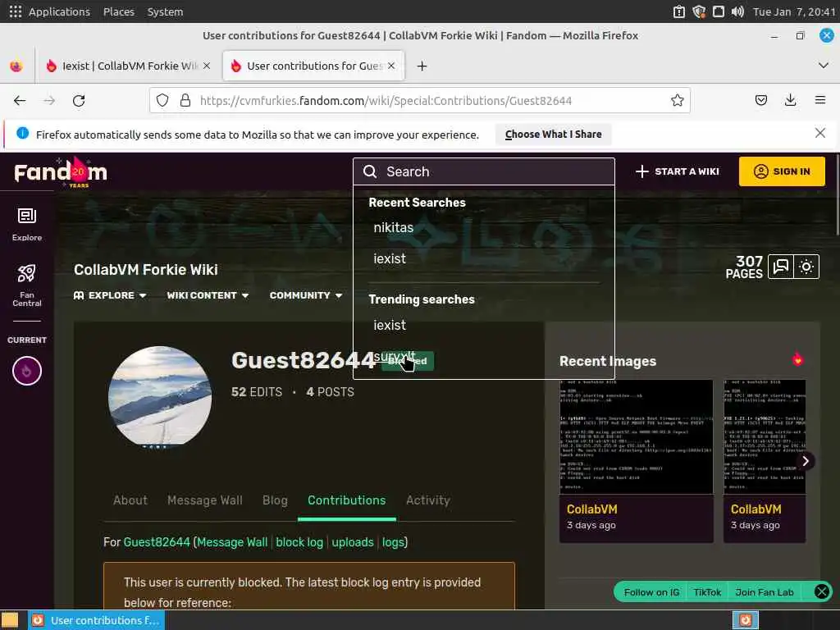Click the Fandom logo

tap(61, 171)
